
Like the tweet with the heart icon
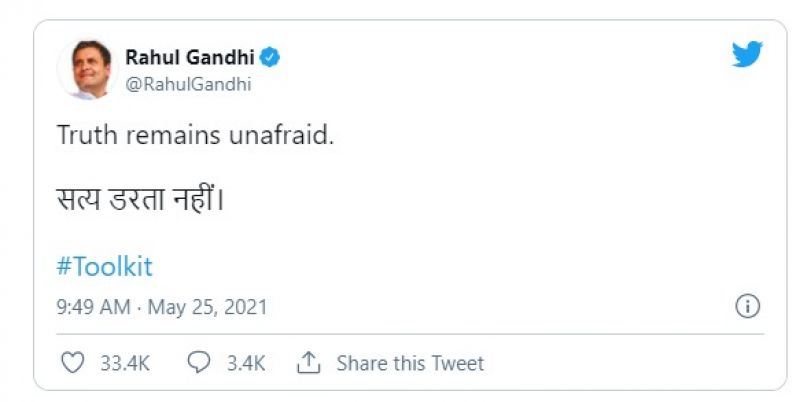click(72, 362)
